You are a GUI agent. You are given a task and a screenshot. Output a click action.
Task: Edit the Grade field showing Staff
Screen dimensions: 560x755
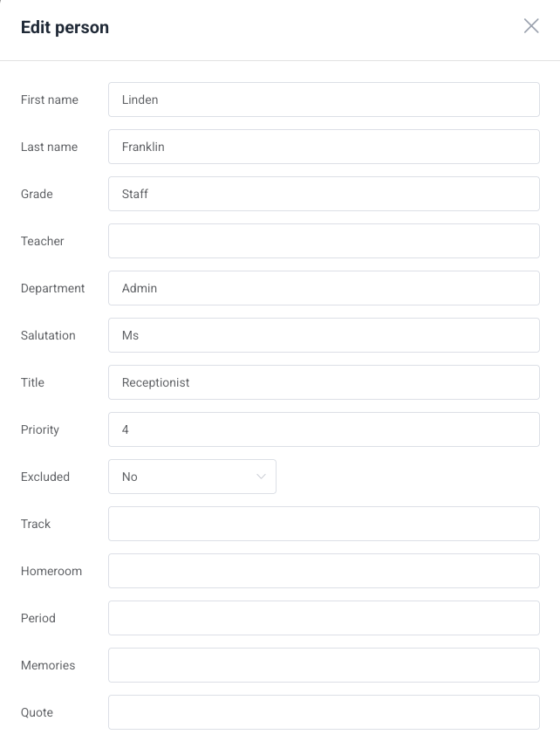(324, 194)
